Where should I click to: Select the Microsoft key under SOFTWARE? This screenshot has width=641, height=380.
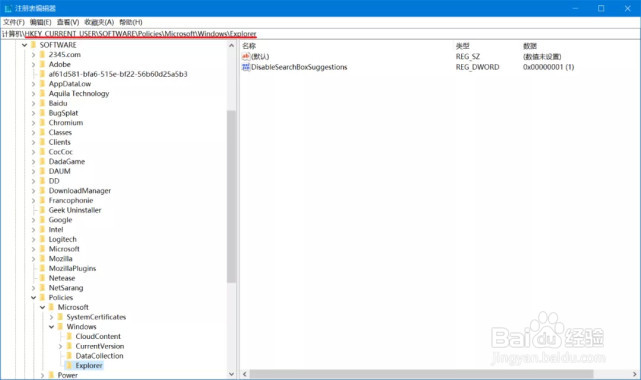coord(64,249)
